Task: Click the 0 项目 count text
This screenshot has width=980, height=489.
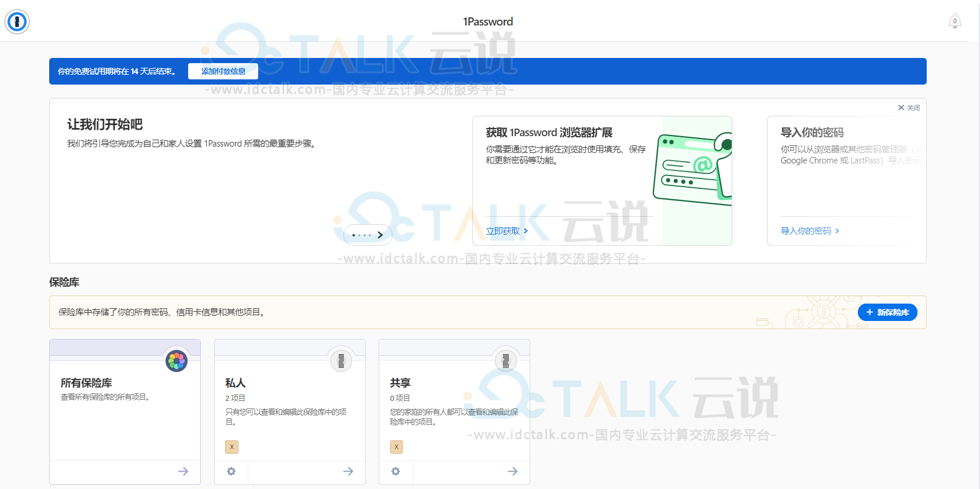Action: (x=399, y=398)
